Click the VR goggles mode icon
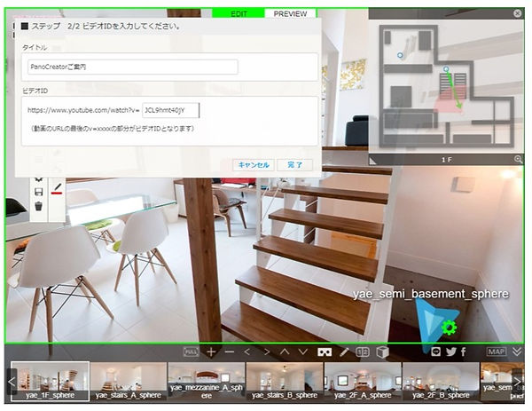This screenshot has width=532, height=411. coord(325,352)
